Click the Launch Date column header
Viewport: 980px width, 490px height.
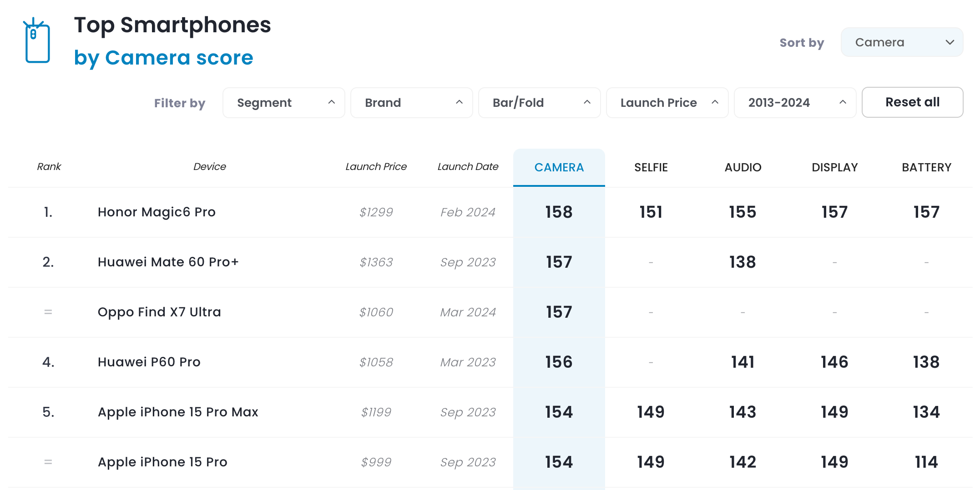click(468, 167)
